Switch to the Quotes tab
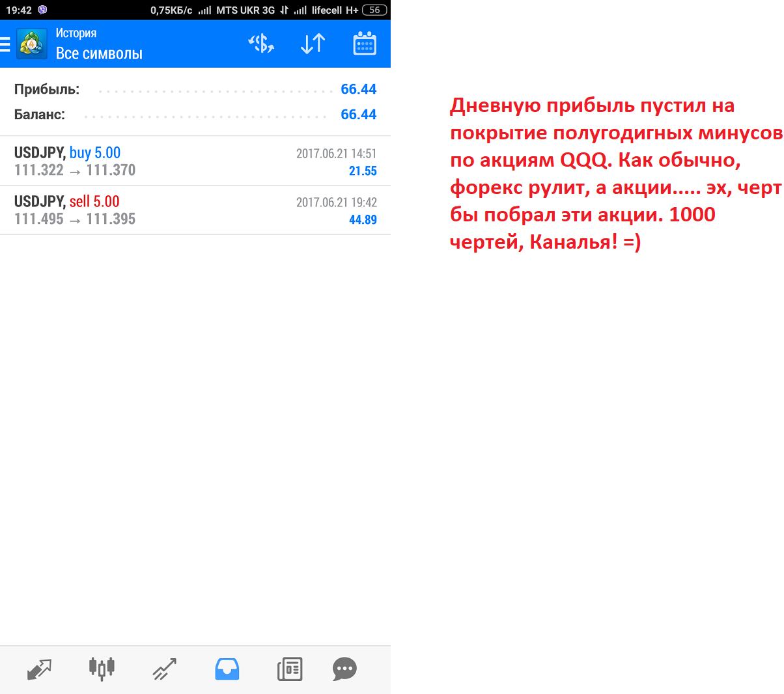This screenshot has width=784, height=694. click(x=39, y=669)
